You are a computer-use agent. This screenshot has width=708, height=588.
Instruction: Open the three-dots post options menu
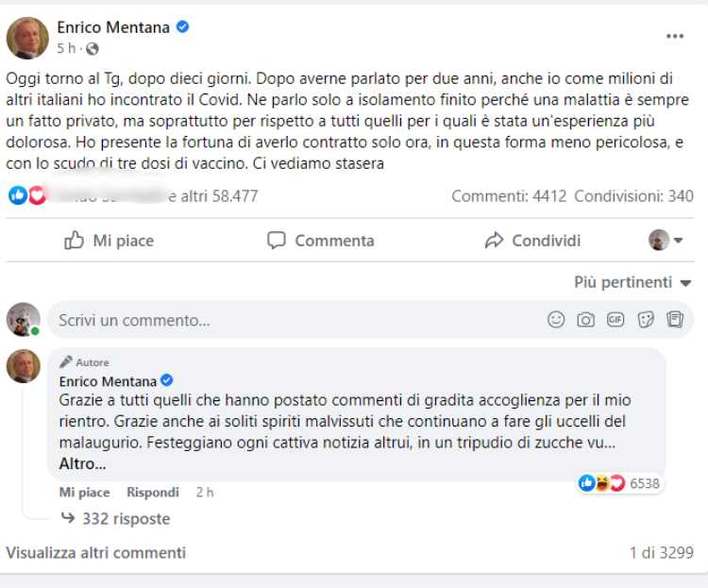pyautogui.click(x=674, y=36)
